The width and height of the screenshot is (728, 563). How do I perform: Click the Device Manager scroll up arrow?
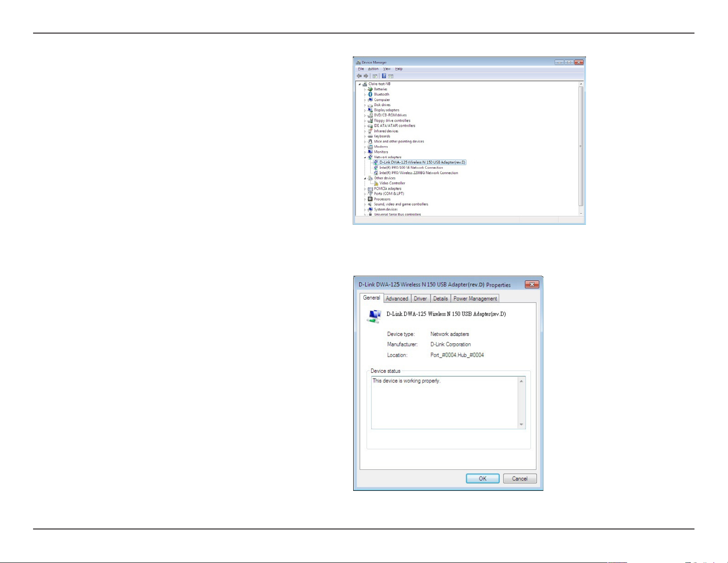[x=581, y=84]
